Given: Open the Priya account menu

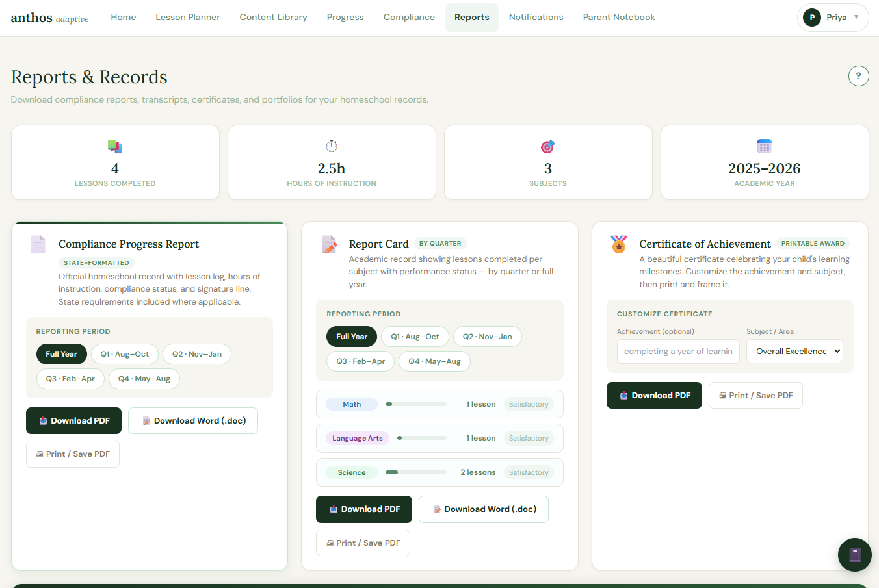Looking at the screenshot, I should coord(833,18).
